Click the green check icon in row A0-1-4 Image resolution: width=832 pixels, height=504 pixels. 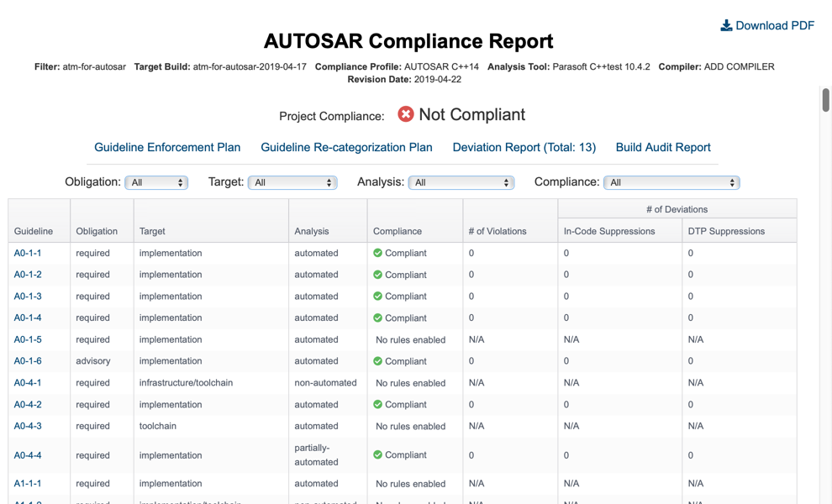click(378, 318)
